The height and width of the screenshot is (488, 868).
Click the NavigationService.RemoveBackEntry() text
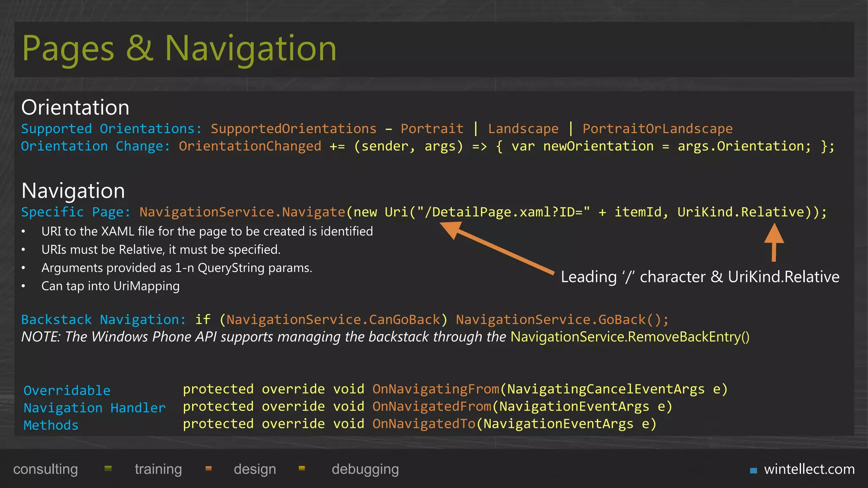630,337
